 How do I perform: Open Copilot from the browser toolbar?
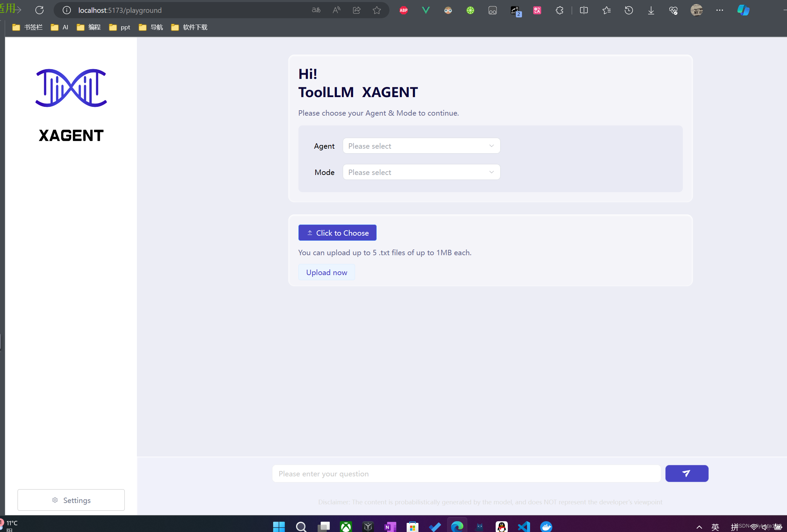tap(743, 10)
